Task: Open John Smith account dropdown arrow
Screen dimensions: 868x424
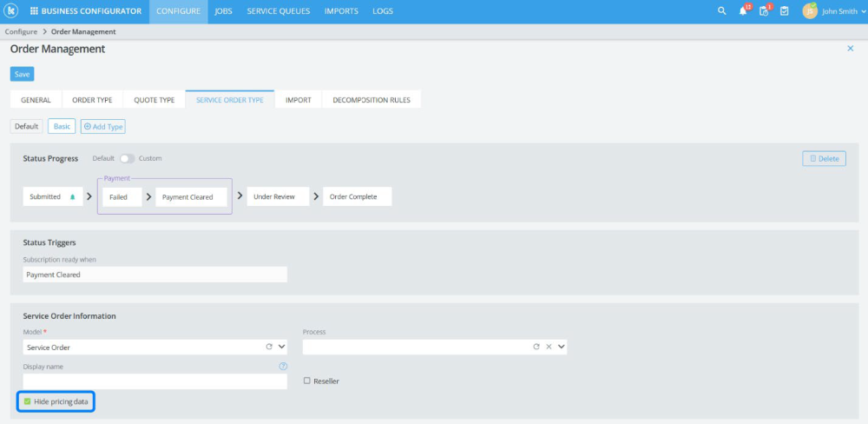Action: click(863, 11)
